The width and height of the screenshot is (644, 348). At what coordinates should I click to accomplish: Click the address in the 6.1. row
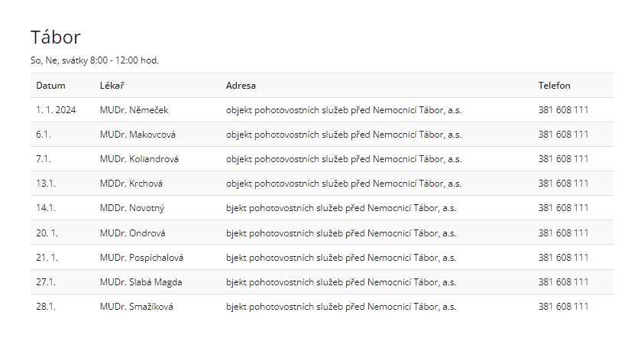(343, 135)
